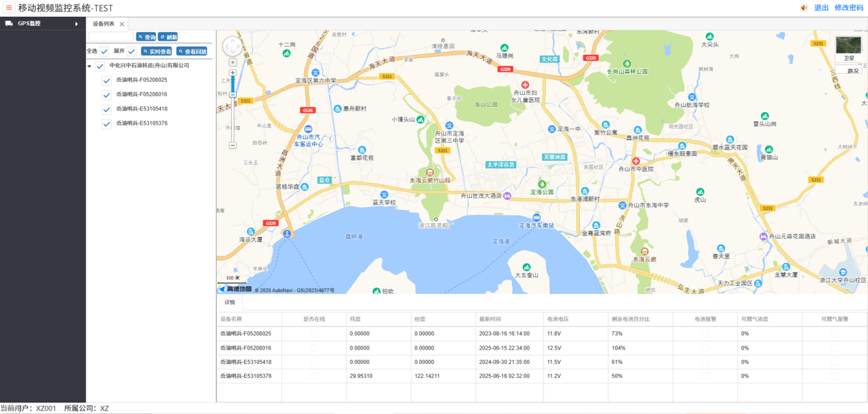Screen dimensions: 868x414
Task: Click the 长岗山森林公园 park marker
Action: [x=627, y=63]
